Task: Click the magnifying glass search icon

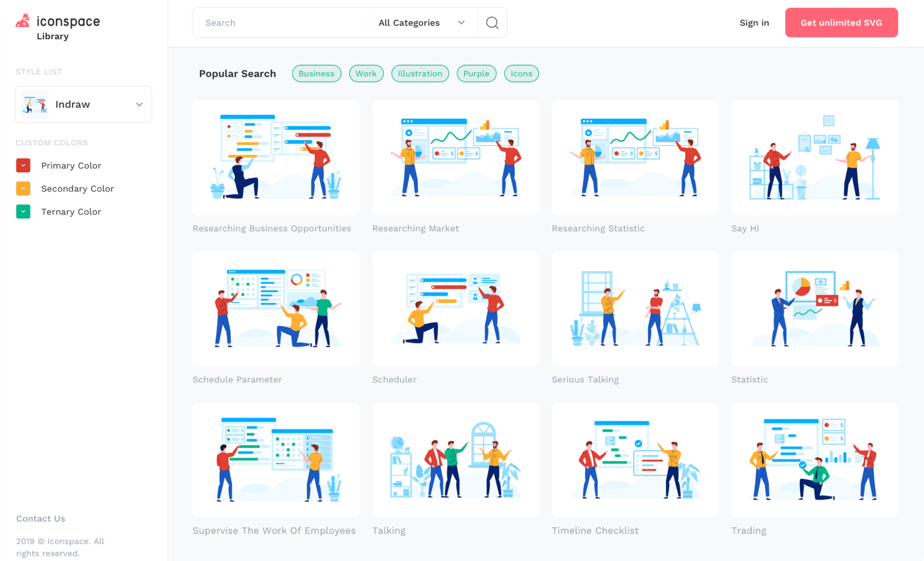Action: coord(492,23)
